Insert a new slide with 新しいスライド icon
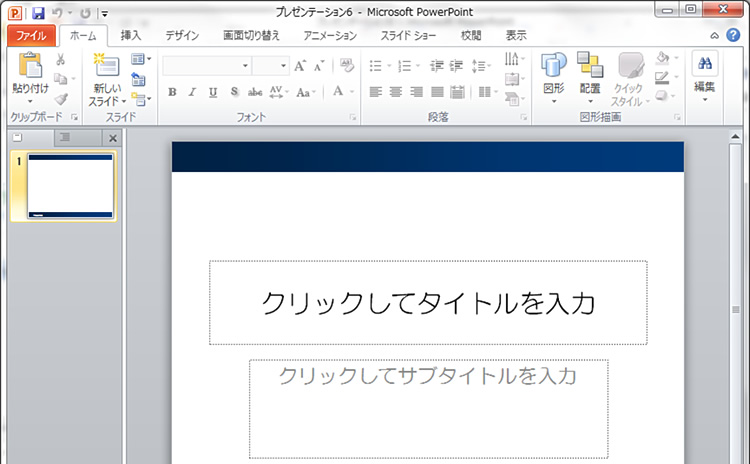 click(106, 67)
